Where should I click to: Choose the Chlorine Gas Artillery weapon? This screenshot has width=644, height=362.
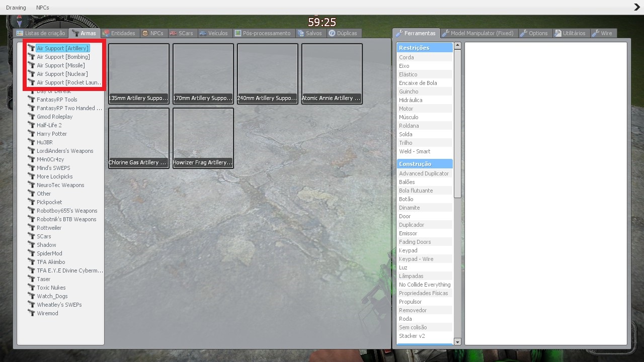[139, 138]
